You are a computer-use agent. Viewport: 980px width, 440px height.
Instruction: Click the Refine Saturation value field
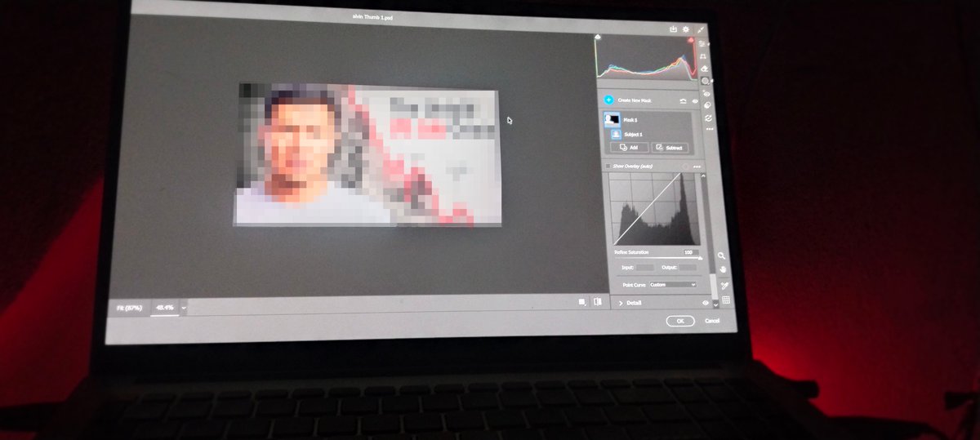tap(690, 252)
